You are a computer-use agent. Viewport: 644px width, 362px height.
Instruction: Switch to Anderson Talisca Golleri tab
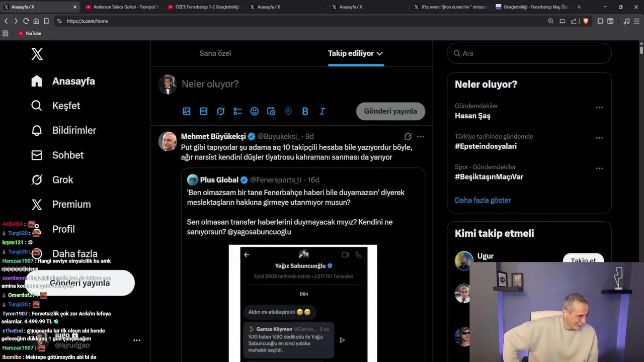[122, 7]
